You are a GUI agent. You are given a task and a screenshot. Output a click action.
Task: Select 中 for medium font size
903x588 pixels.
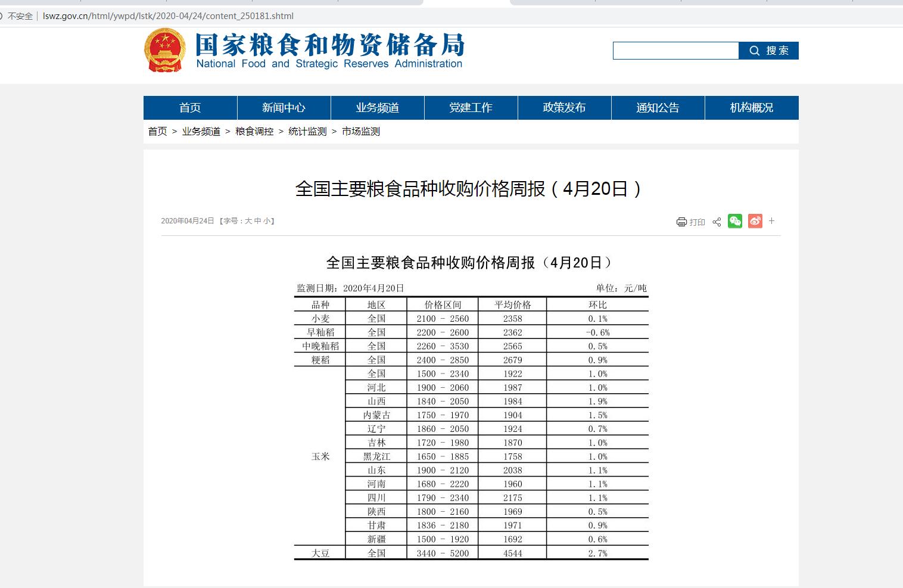[257, 221]
